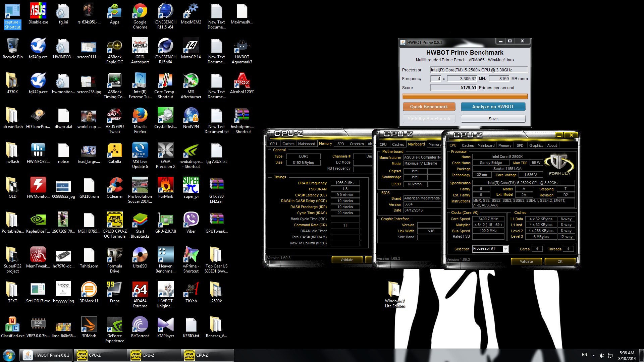Switch to SPD tab in front CPU-Z window
This screenshot has width=644, height=362.
[x=520, y=145]
